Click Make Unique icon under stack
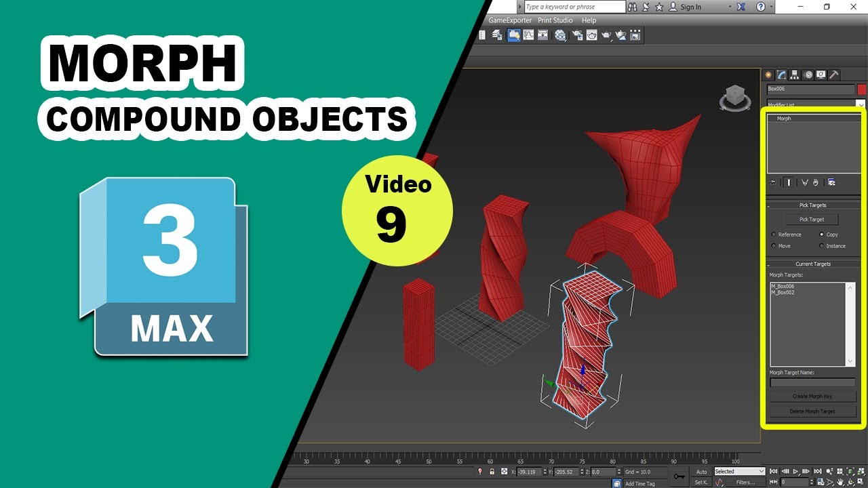 pyautogui.click(x=805, y=182)
